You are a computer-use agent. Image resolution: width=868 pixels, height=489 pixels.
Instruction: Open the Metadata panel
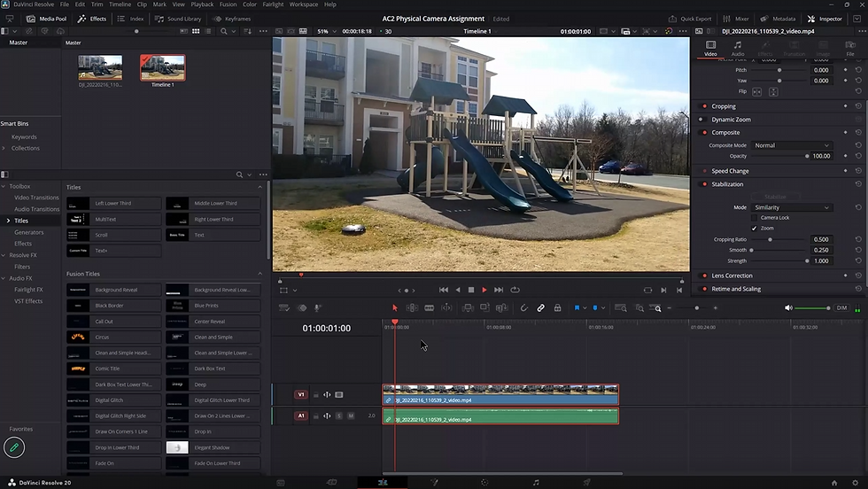[x=778, y=19]
